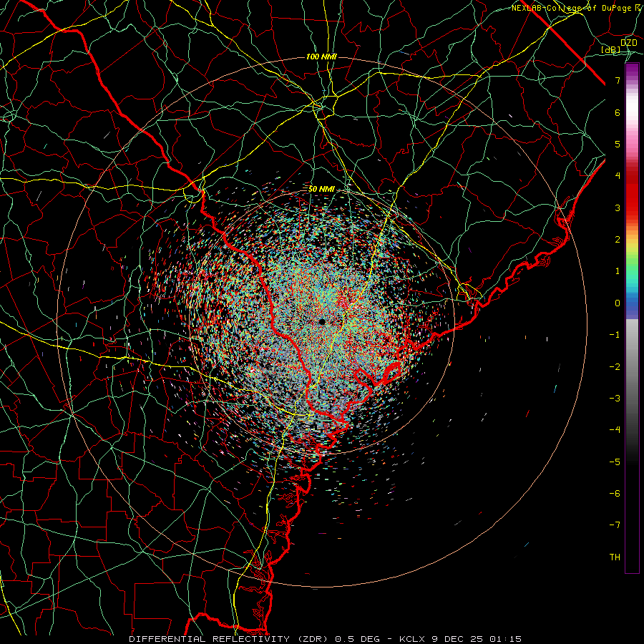The image size is (644, 644).
Task: Click the [dB] units label
Action: click(x=611, y=49)
